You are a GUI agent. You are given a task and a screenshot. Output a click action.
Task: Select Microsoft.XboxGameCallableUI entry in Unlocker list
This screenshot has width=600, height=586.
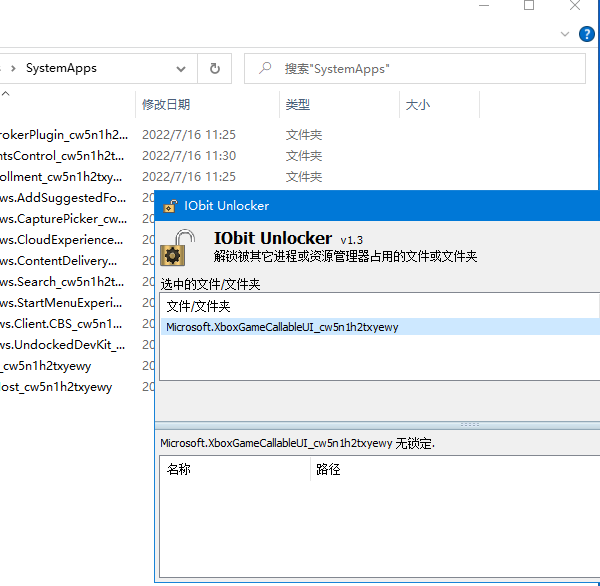click(282, 327)
